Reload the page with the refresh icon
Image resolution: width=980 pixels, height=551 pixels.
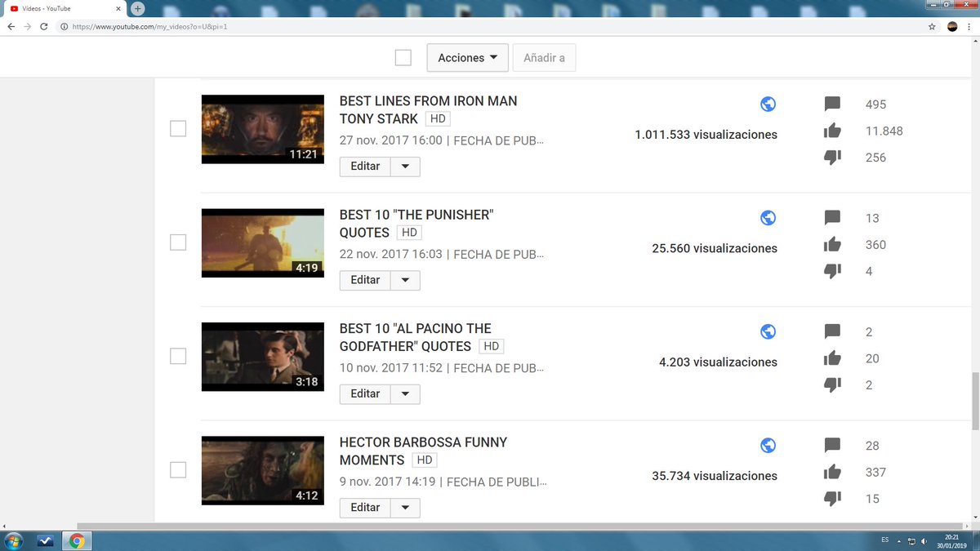[x=45, y=26]
